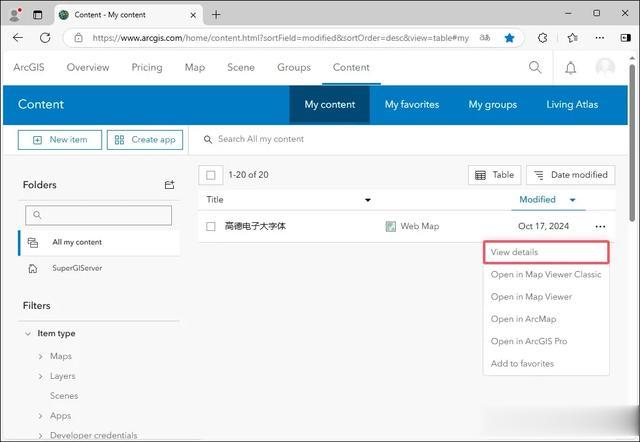
Task: Open the user profile avatar
Action: pyautogui.click(x=605, y=67)
